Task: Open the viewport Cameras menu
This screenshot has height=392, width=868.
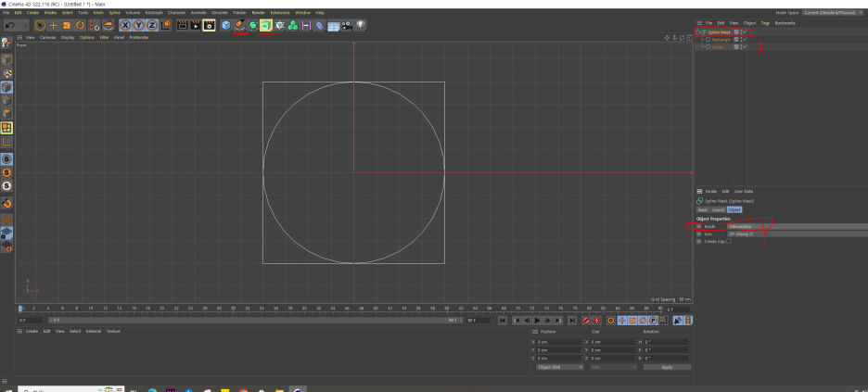Action: point(47,37)
